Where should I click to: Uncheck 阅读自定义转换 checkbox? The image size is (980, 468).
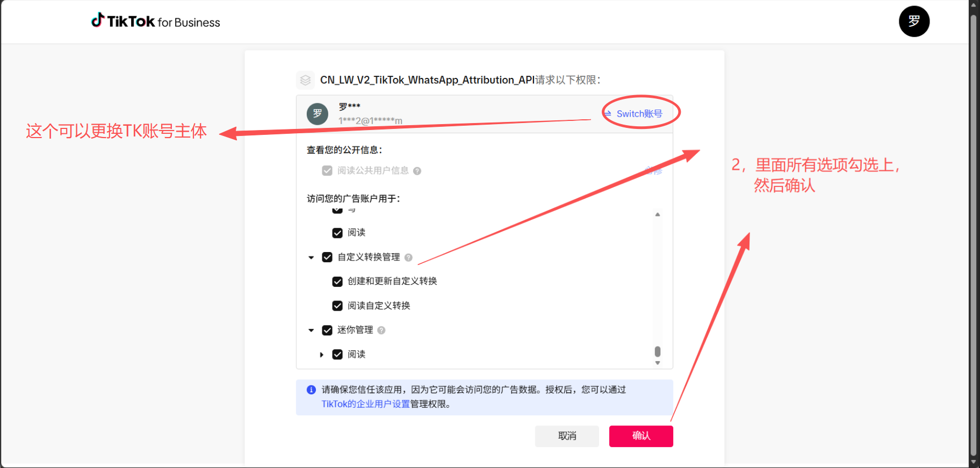coord(337,306)
